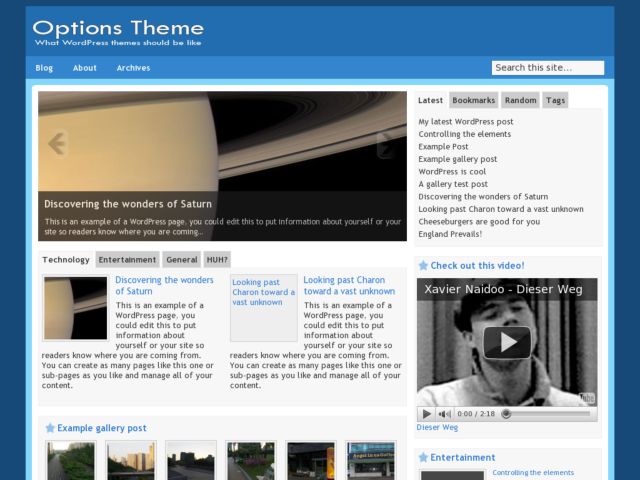Open the second gallery thumbnail with city buildings

tap(131, 461)
